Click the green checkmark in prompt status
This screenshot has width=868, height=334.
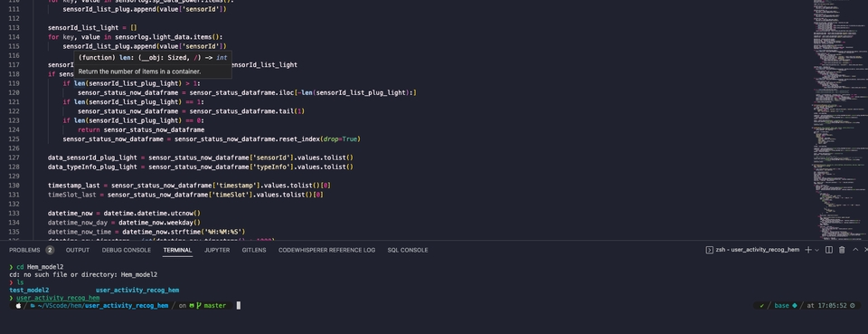pyautogui.click(x=761, y=305)
